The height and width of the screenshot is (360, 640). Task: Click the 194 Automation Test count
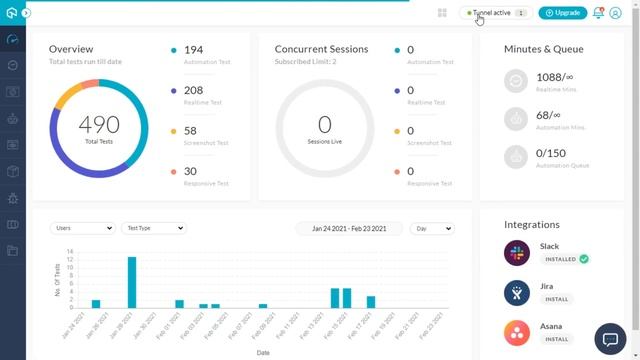pyautogui.click(x=193, y=50)
